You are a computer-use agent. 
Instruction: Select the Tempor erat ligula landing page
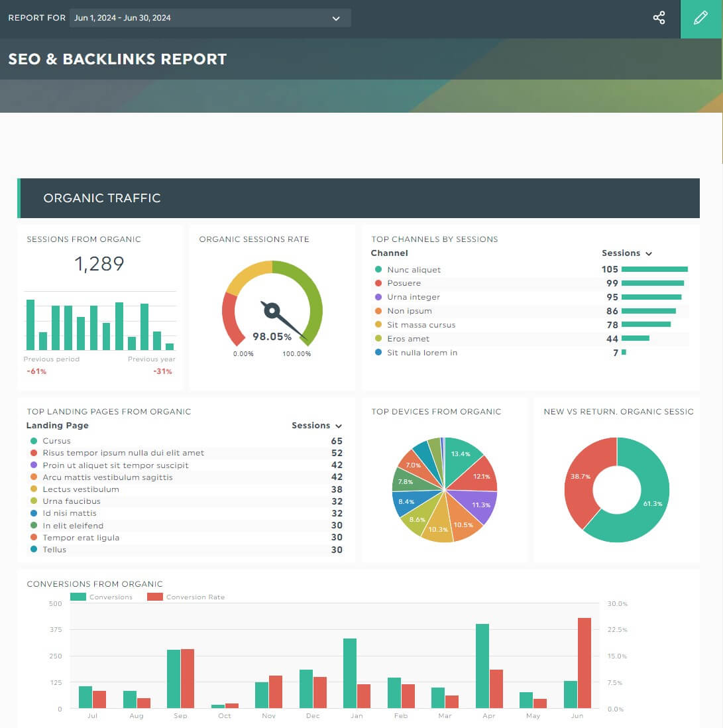click(186, 538)
